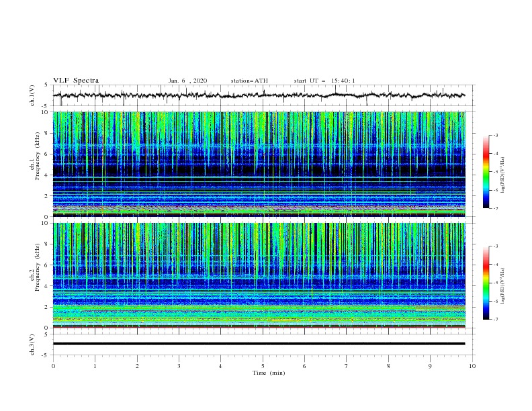532x411 pixels.
Task: Click time axis tick label "9"
Action: pos(430,366)
